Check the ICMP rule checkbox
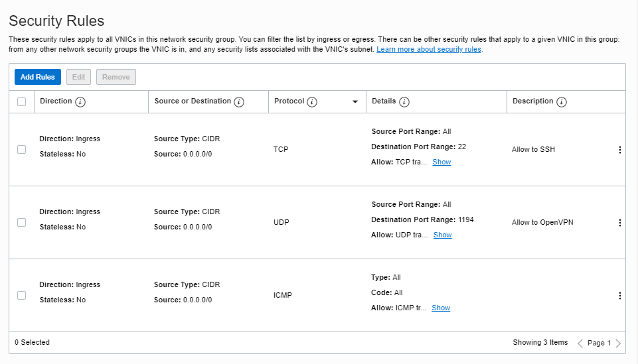The image size is (638, 364). (21, 296)
